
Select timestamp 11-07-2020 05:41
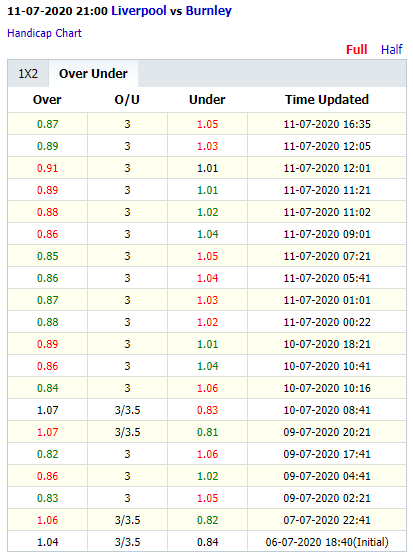click(327, 278)
